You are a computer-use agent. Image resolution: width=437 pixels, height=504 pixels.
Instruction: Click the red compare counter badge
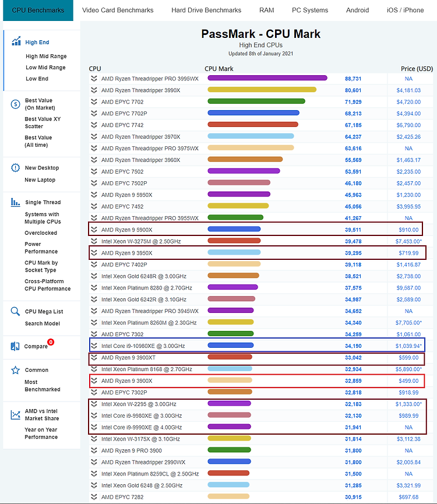tap(51, 342)
